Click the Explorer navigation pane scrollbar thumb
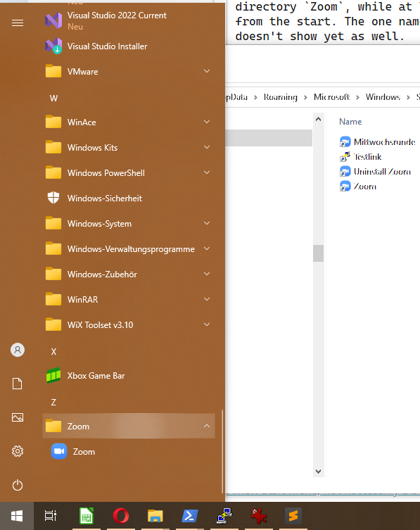The width and height of the screenshot is (420, 530). 318,253
